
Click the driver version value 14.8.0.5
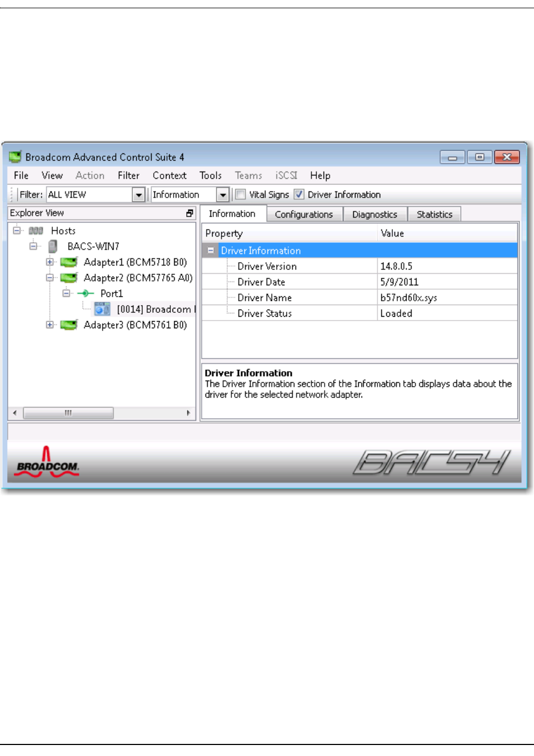pyautogui.click(x=396, y=266)
